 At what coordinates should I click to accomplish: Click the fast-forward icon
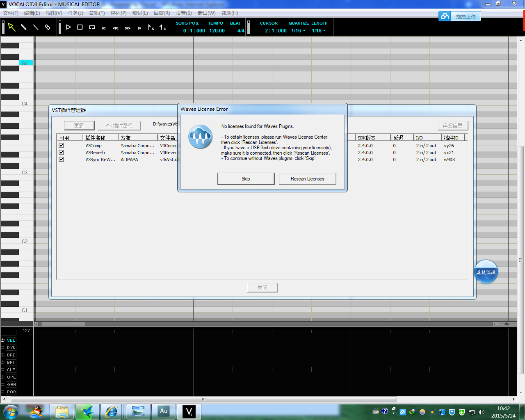128,28
